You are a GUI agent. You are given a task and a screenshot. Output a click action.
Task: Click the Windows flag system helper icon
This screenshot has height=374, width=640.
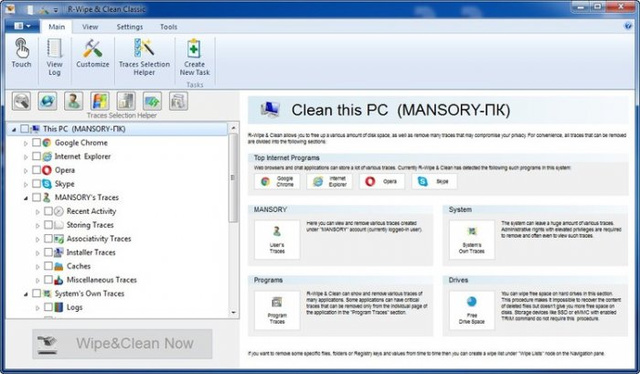coord(100,101)
